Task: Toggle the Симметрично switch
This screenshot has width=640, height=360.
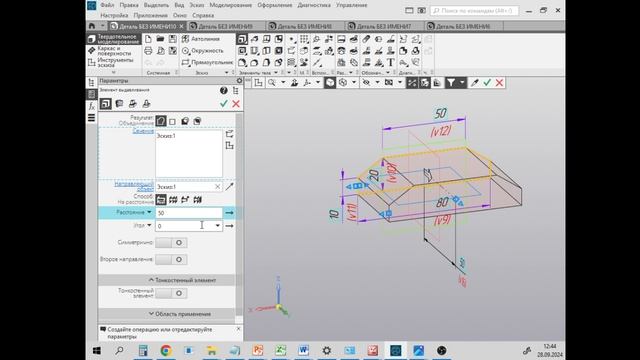Action: [171, 242]
